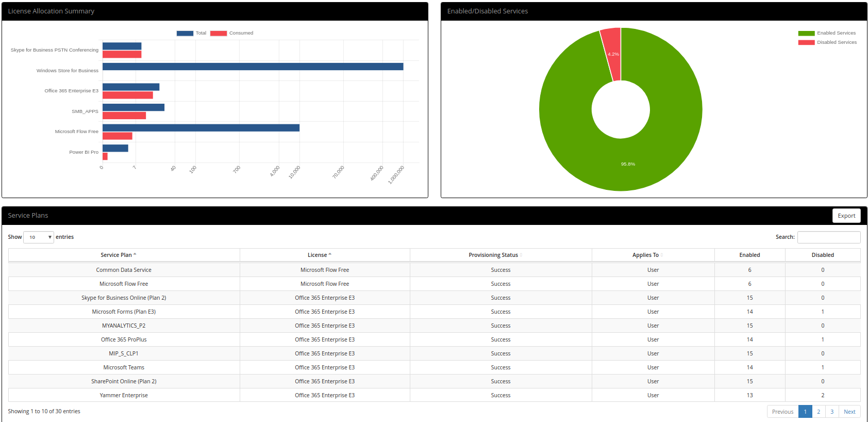This screenshot has width=868, height=422.
Task: Sort by the Applies To column
Action: pyautogui.click(x=653, y=255)
